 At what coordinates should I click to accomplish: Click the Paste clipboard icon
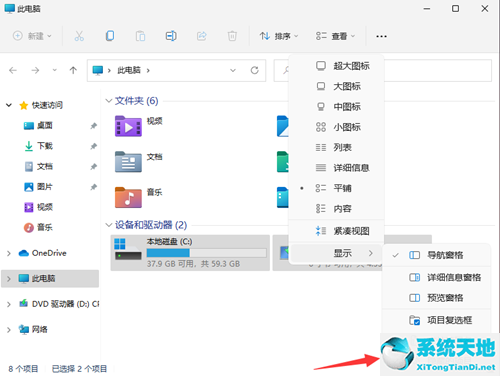click(140, 36)
